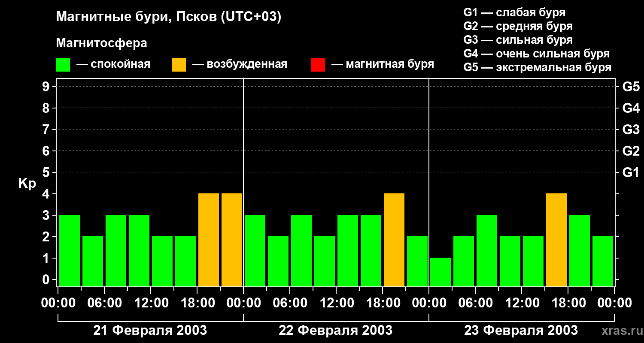The image size is (644, 343).
Task: Click the lowest Kp 1 bar on 23 February
Action: (440, 272)
